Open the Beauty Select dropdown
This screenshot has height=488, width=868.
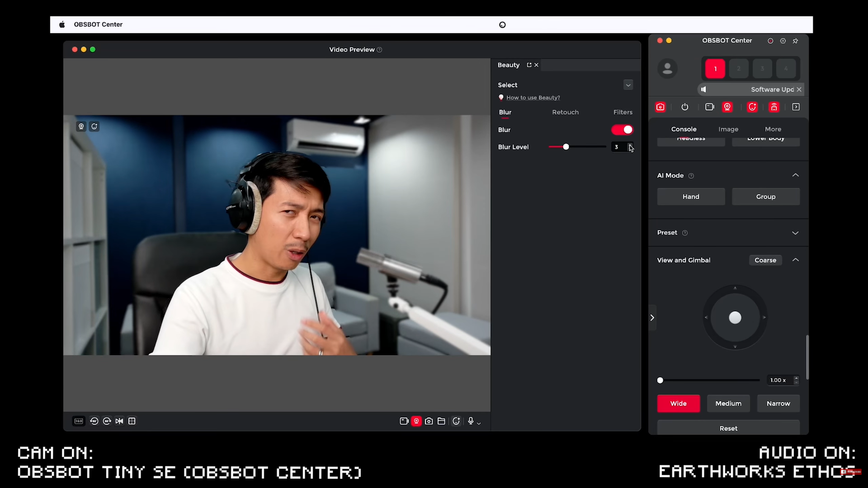pyautogui.click(x=628, y=85)
